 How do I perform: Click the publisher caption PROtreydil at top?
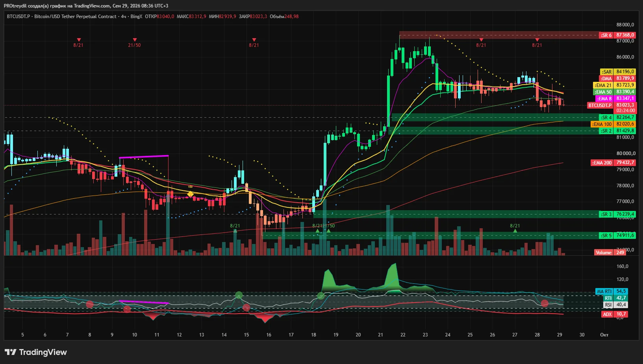pos(86,6)
